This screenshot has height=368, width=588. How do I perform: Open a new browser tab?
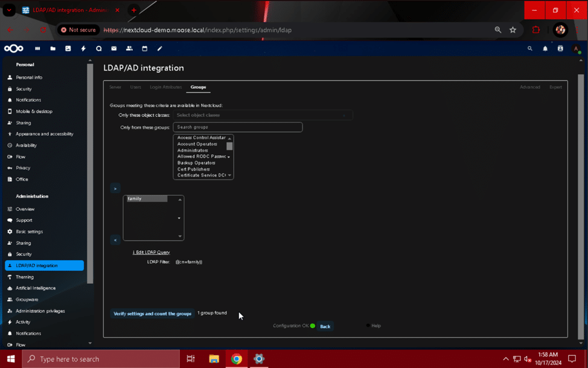point(133,10)
